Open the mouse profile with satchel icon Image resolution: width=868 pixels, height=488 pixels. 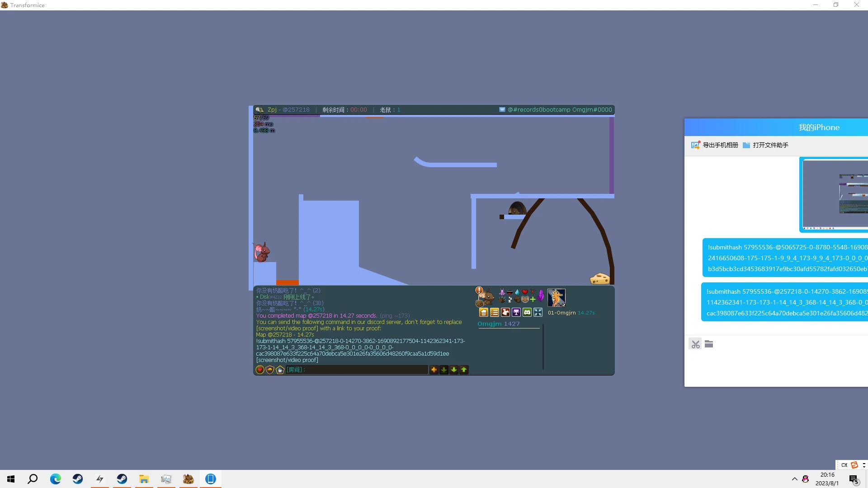pos(485,298)
